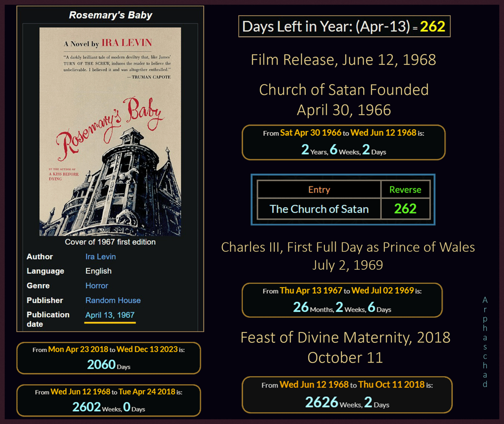This screenshot has height=424, width=504.
Task: Click the 'Publication date' infobox label
Action: 48,319
